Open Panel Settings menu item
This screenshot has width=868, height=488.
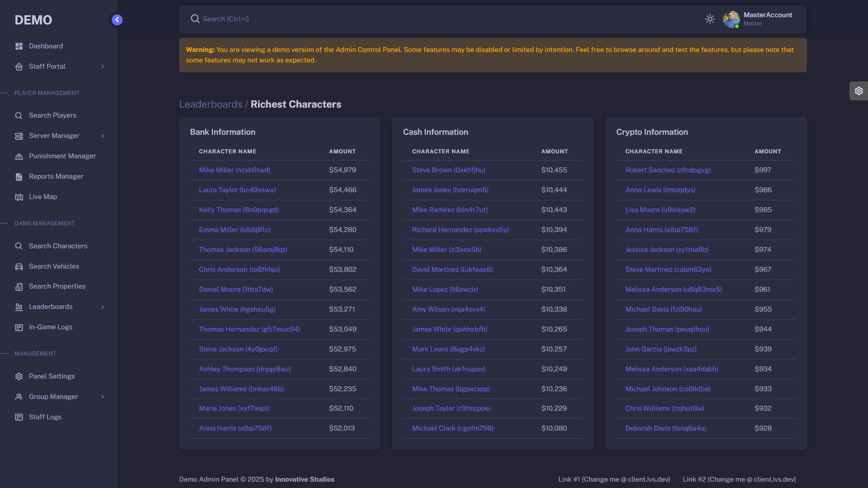pos(52,376)
